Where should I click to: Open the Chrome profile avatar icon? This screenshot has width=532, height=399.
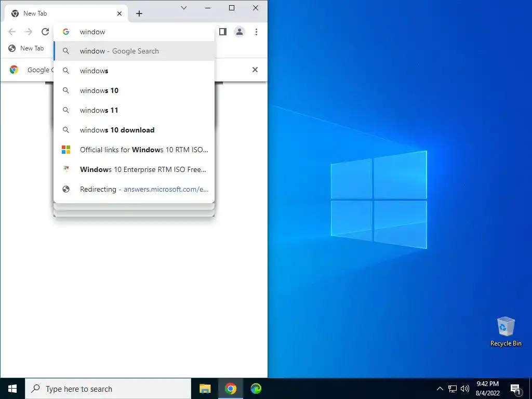point(240,32)
